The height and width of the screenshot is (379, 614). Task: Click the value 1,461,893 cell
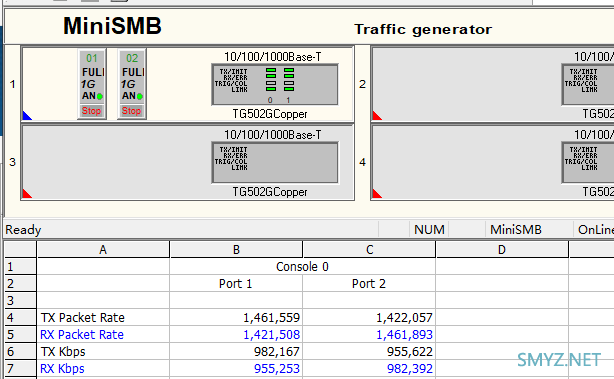point(369,334)
